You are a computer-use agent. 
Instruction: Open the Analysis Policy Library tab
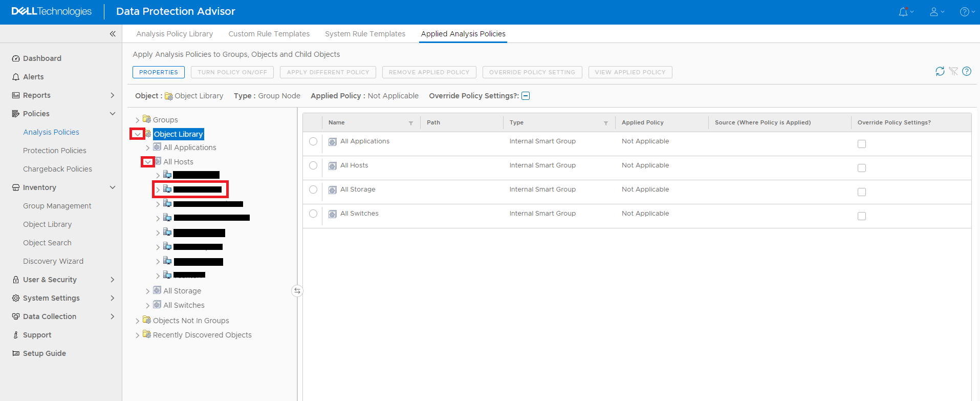click(175, 34)
